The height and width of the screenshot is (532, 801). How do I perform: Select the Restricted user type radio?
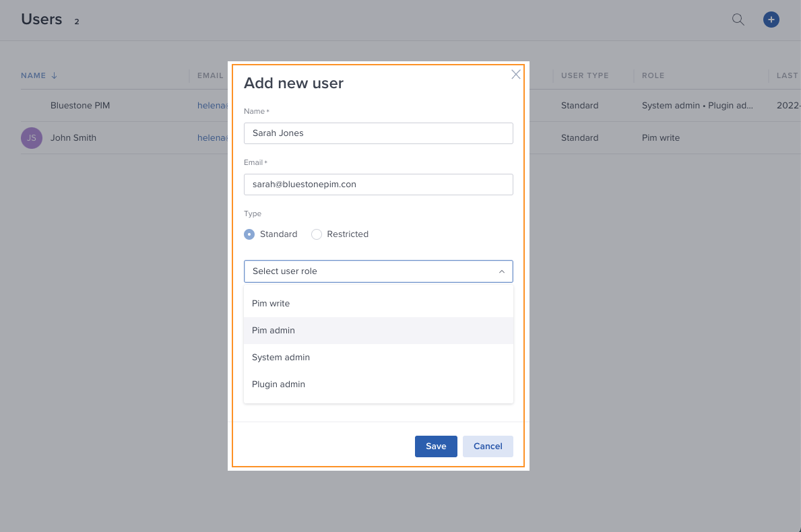(x=317, y=234)
